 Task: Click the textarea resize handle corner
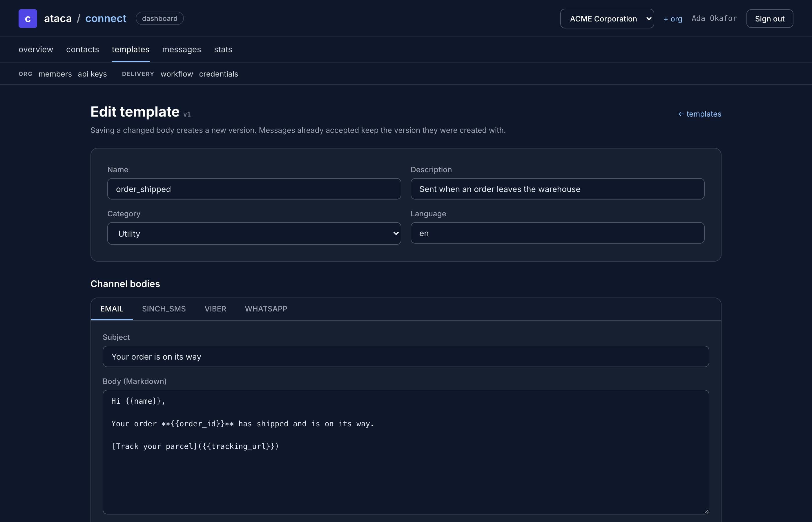click(706, 511)
